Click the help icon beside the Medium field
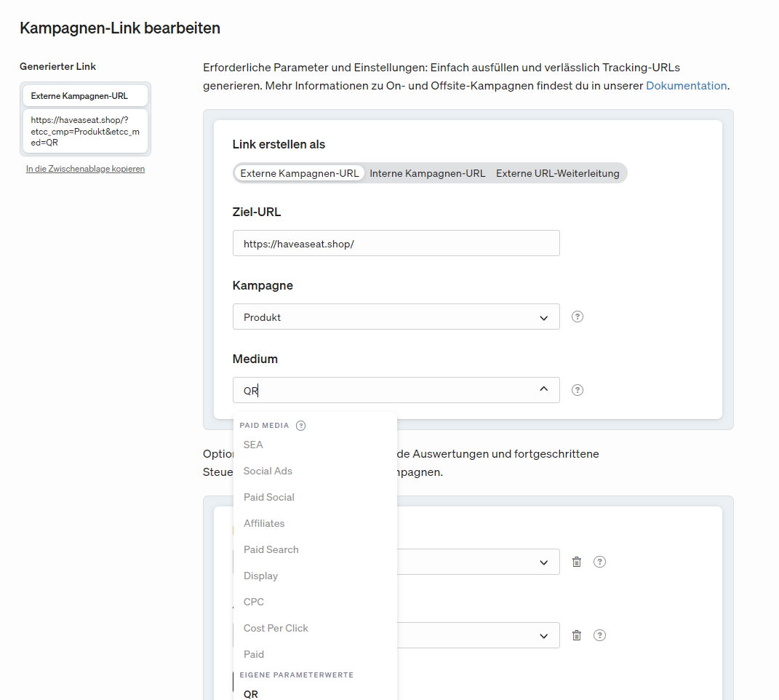Viewport: 779px width, 700px height. (578, 390)
